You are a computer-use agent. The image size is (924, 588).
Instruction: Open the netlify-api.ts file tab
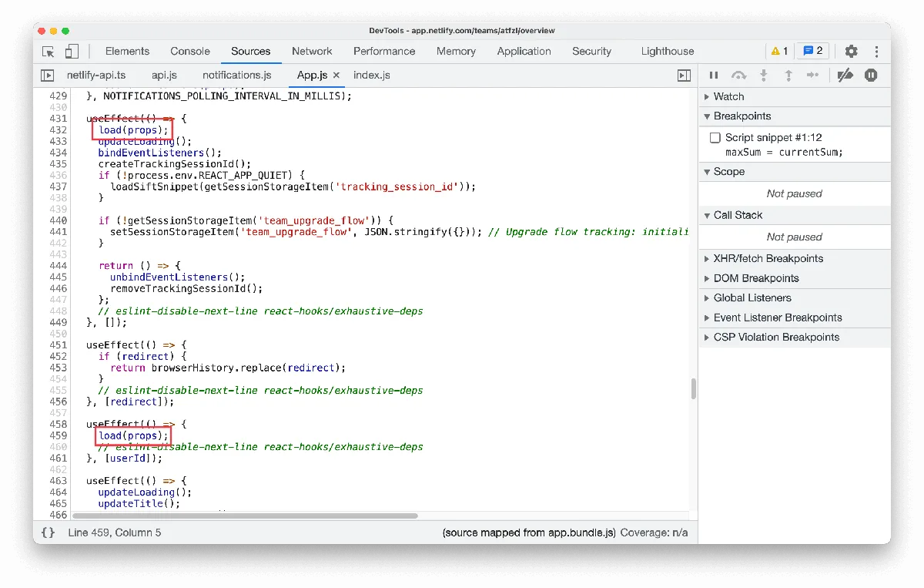(x=96, y=76)
